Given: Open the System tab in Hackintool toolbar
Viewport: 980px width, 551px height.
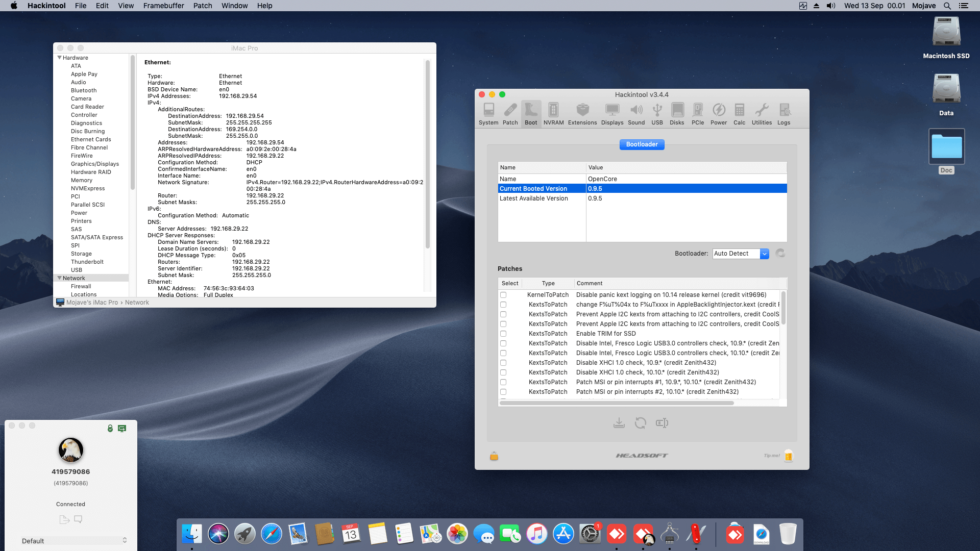Looking at the screenshot, I should pyautogui.click(x=488, y=114).
